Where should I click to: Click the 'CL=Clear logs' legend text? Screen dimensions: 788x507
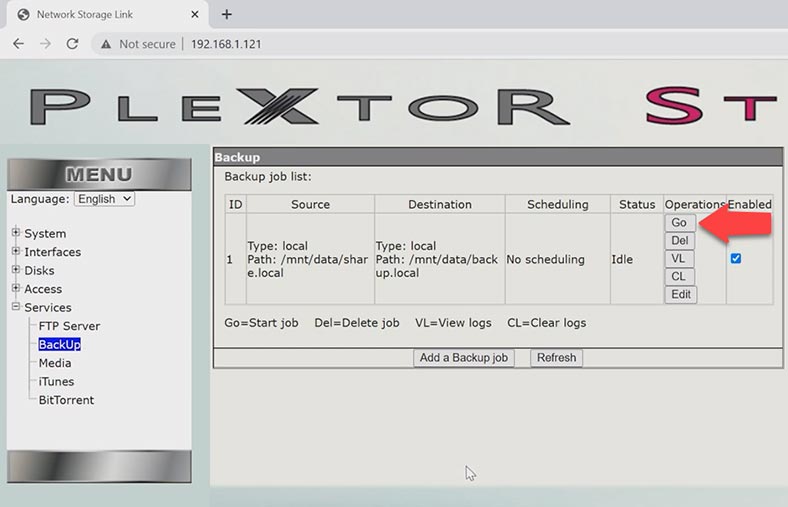(x=547, y=323)
